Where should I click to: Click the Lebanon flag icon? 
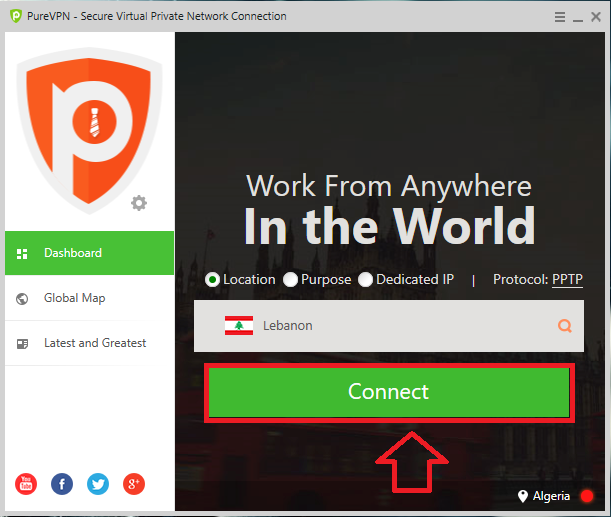(x=239, y=325)
